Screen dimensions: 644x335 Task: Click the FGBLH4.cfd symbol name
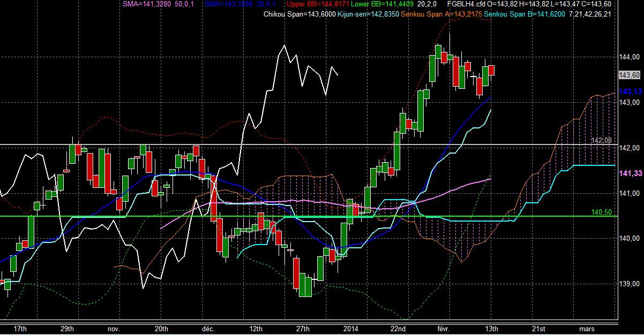466,4
